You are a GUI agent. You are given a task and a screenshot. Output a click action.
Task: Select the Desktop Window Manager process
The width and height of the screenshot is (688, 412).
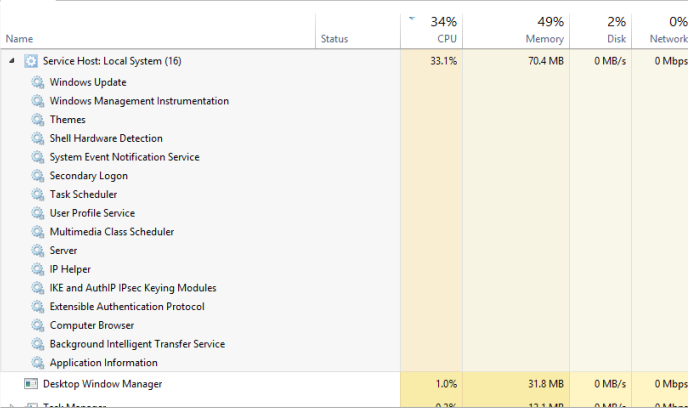pyautogui.click(x=102, y=384)
